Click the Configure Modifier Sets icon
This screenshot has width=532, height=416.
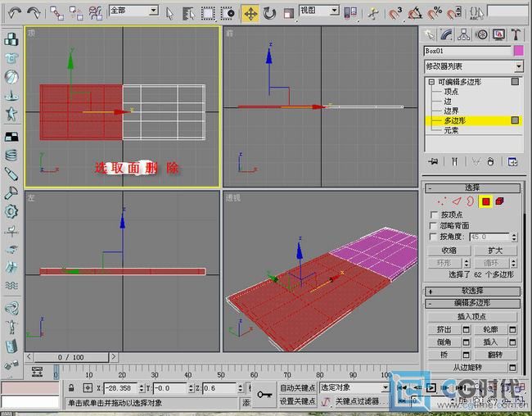[512, 161]
